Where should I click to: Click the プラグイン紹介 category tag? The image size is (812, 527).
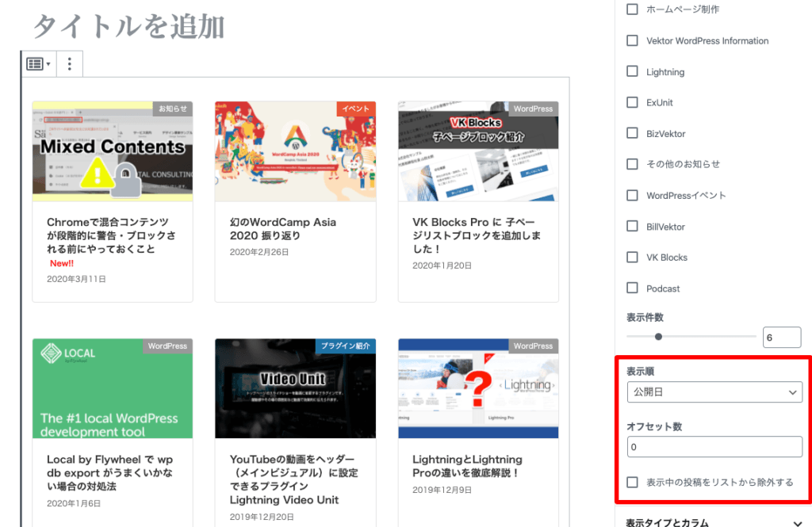point(346,346)
